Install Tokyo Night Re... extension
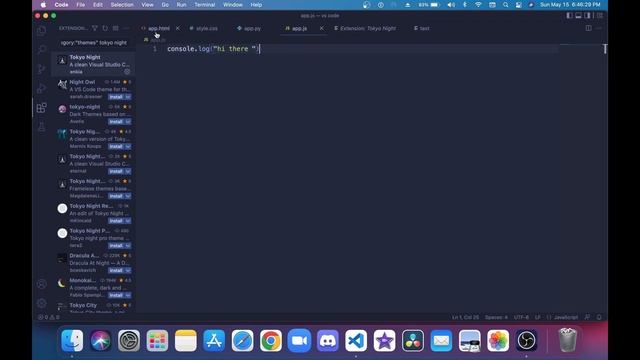 [116, 221]
